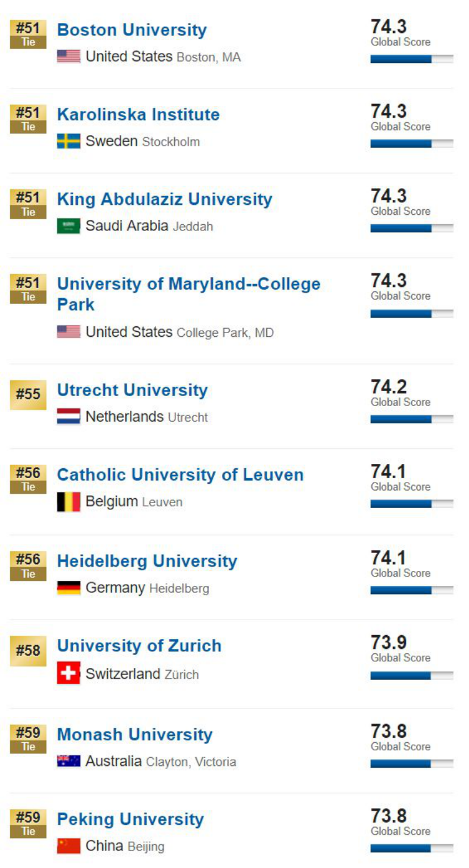Open Catholic University of Leuven link

click(180, 475)
